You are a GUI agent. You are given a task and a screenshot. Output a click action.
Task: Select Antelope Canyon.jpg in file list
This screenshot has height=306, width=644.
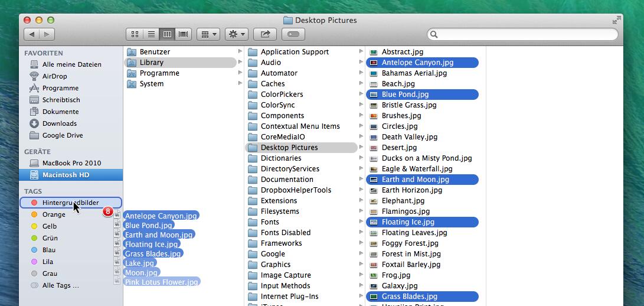[x=422, y=63]
